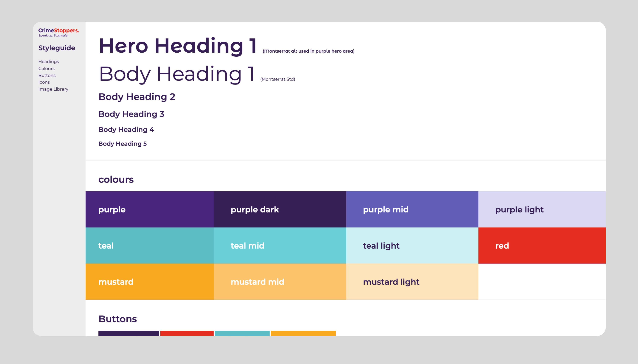The height and width of the screenshot is (364, 638).
Task: Click the Buttons navigation item
Action: (47, 75)
